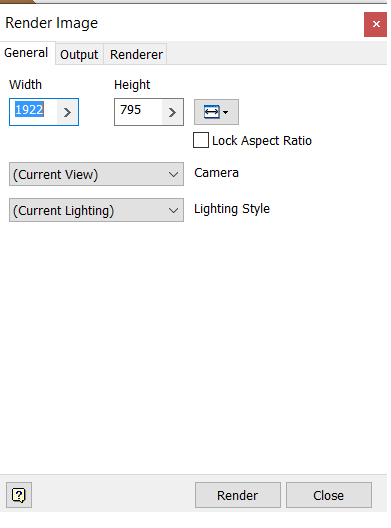391x528 pixels.
Task: Click inside the Width field showing 1922
Action: pos(33,112)
